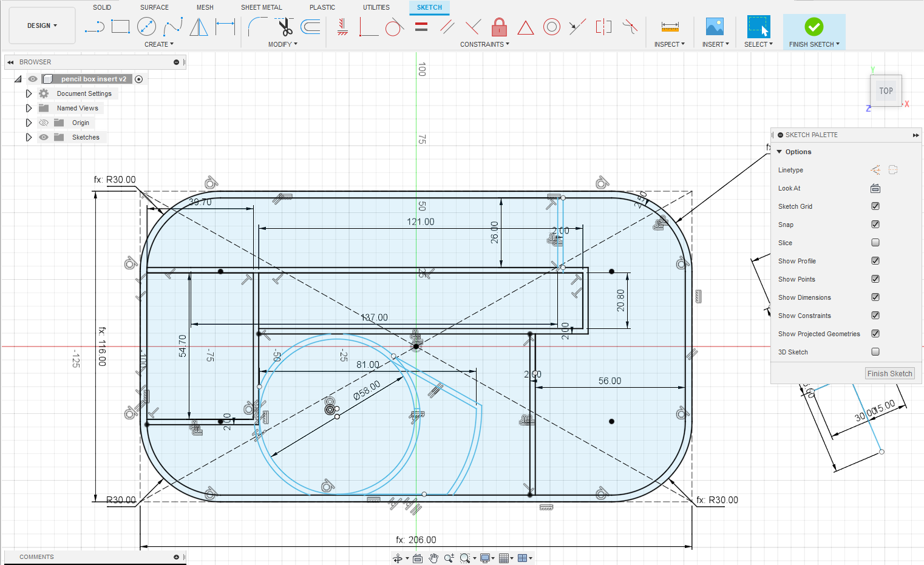Expand the Sketches folder in Browser
This screenshot has width=924, height=565.
[x=29, y=137]
